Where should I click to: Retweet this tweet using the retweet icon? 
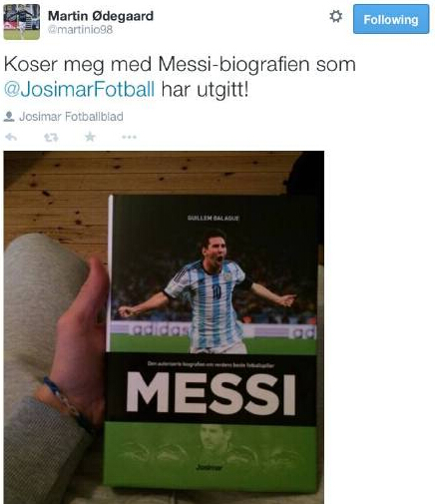(51, 137)
